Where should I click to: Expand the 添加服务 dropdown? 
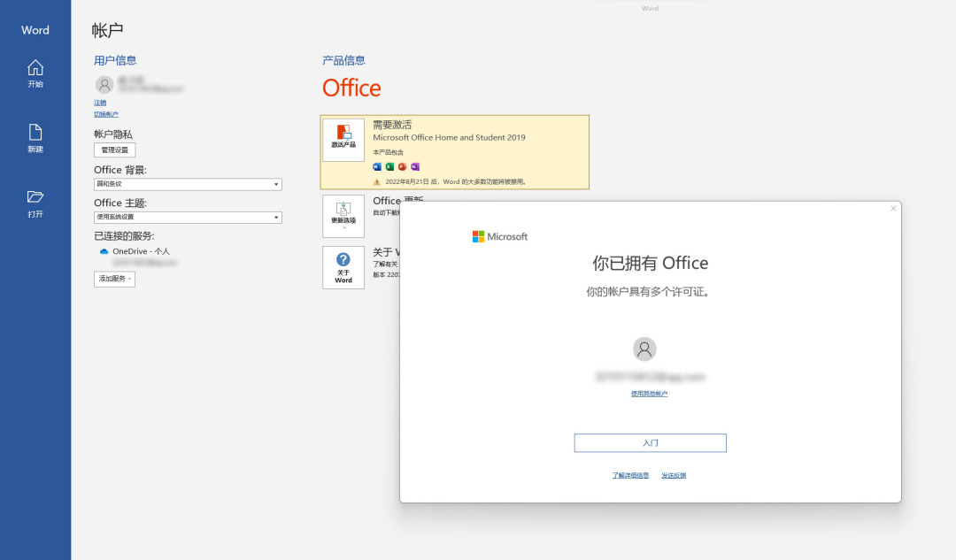tap(114, 279)
